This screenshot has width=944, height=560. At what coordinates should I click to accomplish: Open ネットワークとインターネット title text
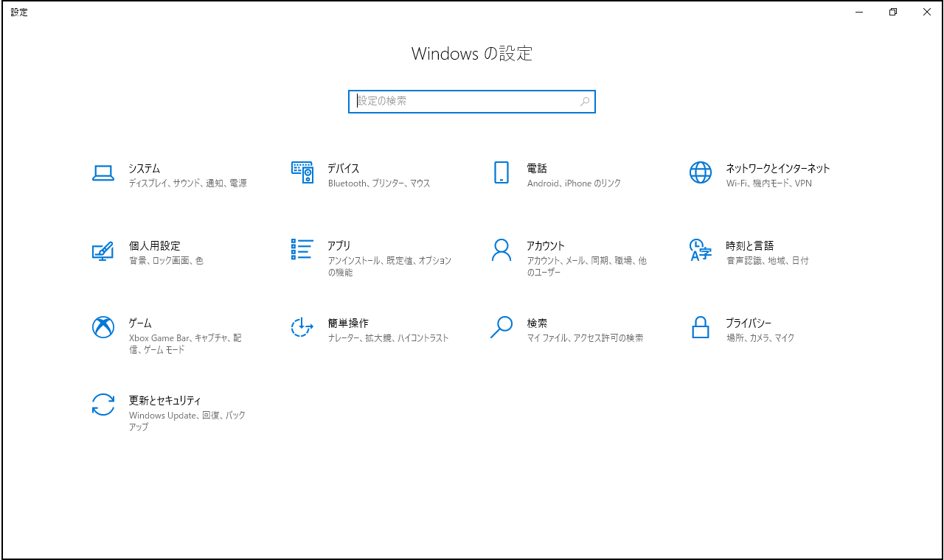778,169
